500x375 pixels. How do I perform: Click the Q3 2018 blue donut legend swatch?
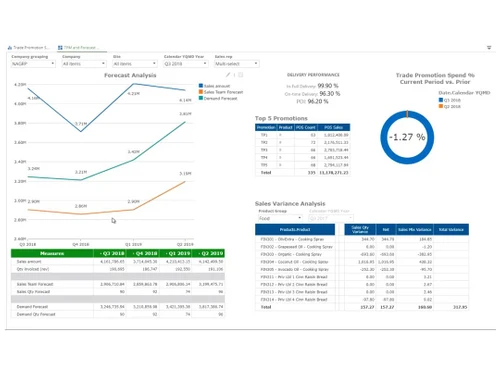[x=441, y=100]
